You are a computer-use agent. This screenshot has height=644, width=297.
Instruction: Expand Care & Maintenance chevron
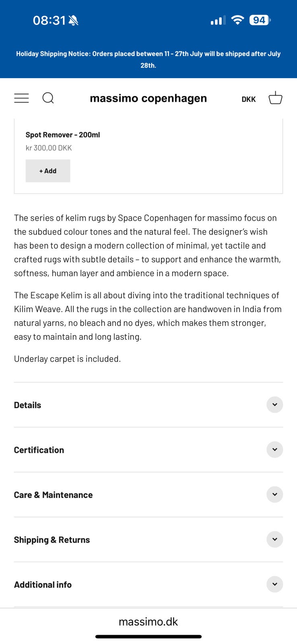274,494
